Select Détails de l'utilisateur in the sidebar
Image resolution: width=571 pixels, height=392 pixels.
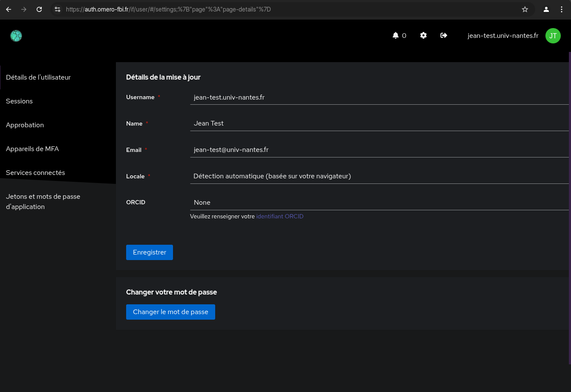pyautogui.click(x=58, y=77)
